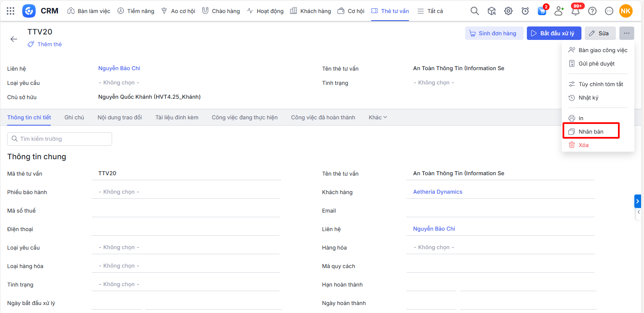Open the apps grid launcher

pyautogui.click(x=10, y=11)
